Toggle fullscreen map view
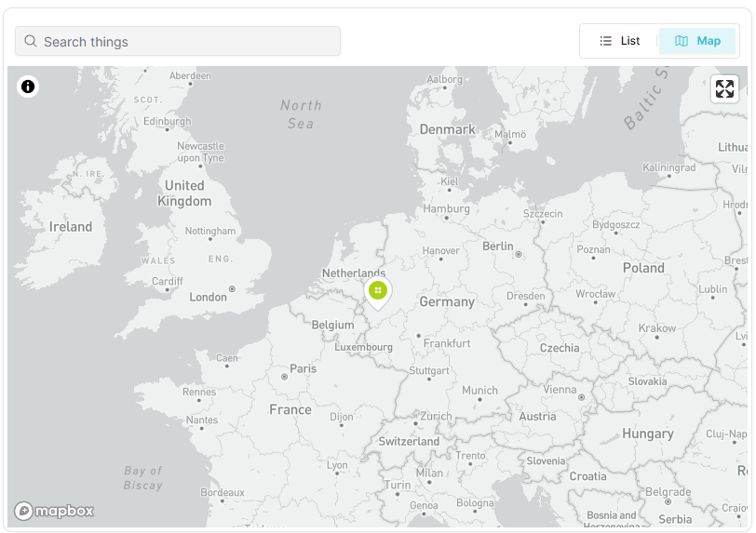 [724, 89]
